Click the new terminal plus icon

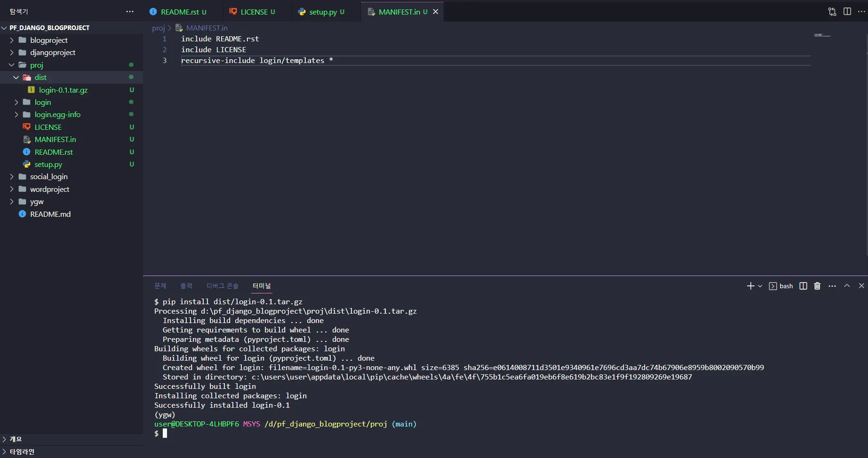[x=750, y=286]
